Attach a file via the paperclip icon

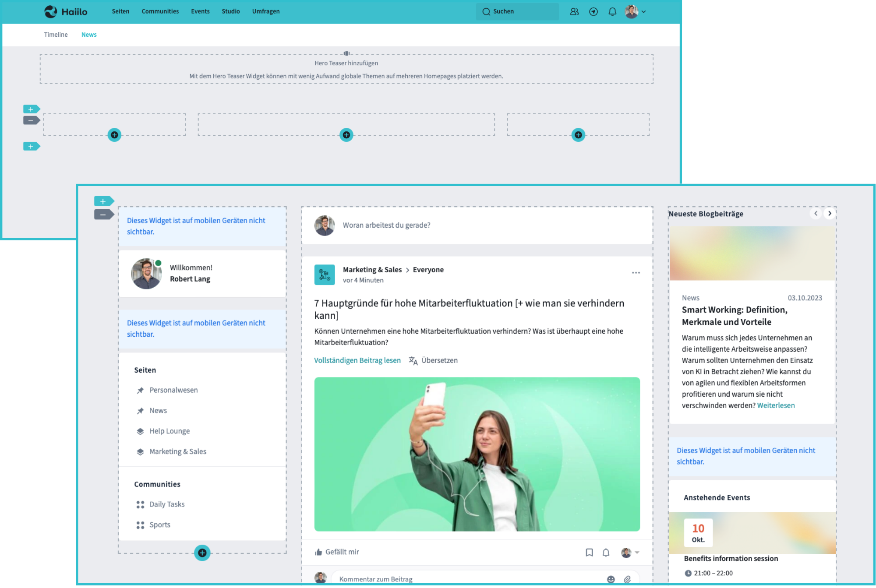click(x=627, y=578)
